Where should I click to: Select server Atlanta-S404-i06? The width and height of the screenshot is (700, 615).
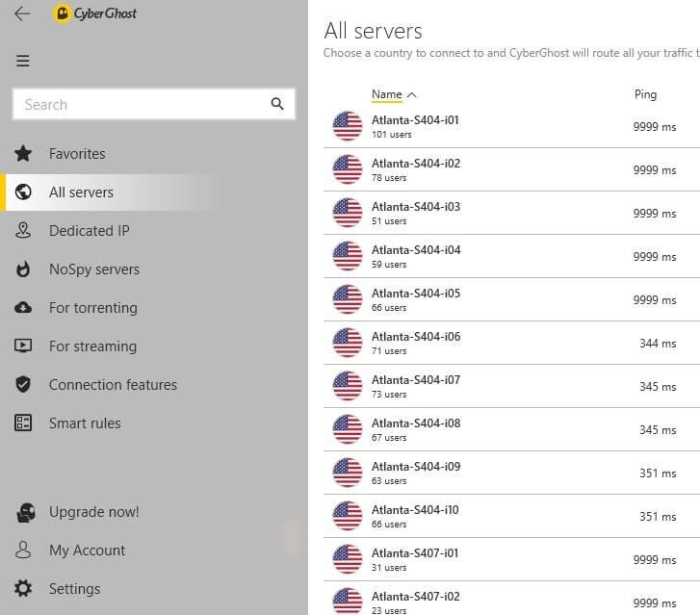pyautogui.click(x=511, y=343)
